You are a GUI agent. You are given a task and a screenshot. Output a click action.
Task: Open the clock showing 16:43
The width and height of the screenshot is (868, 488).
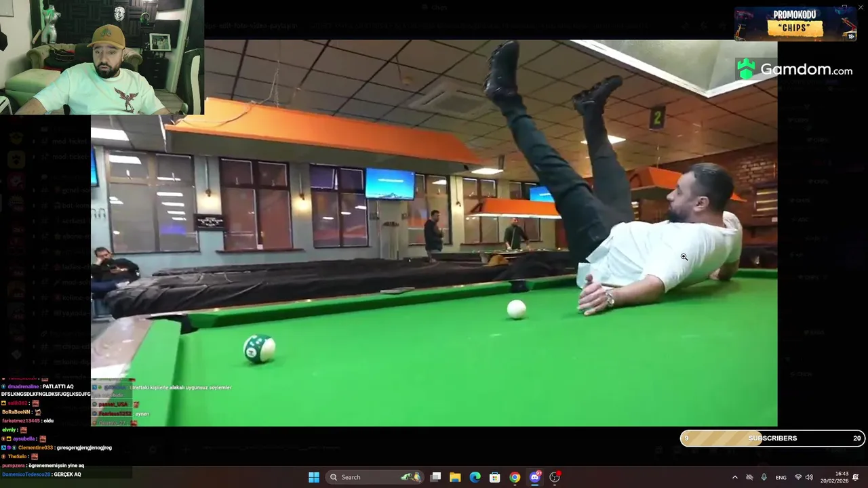click(835, 477)
